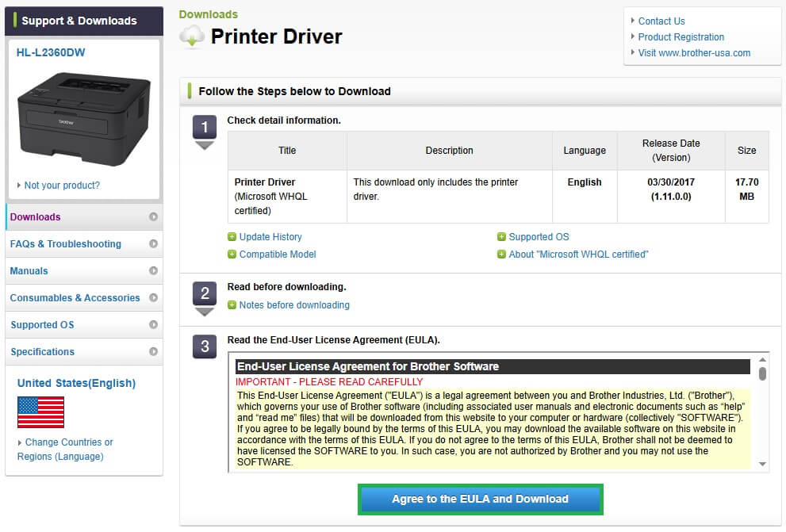Click the arrow icon in FAQs & Troubleshooting row
This screenshot has height=532, width=786.
153,244
